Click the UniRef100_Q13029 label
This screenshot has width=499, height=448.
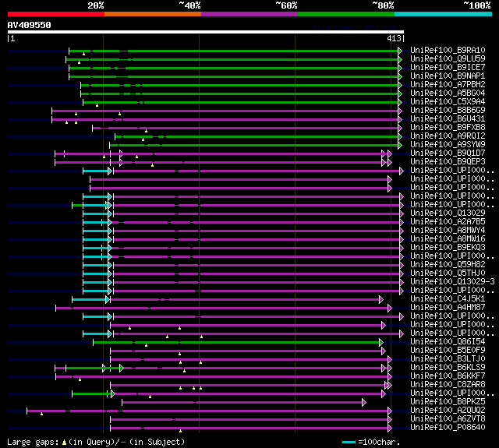448,213
